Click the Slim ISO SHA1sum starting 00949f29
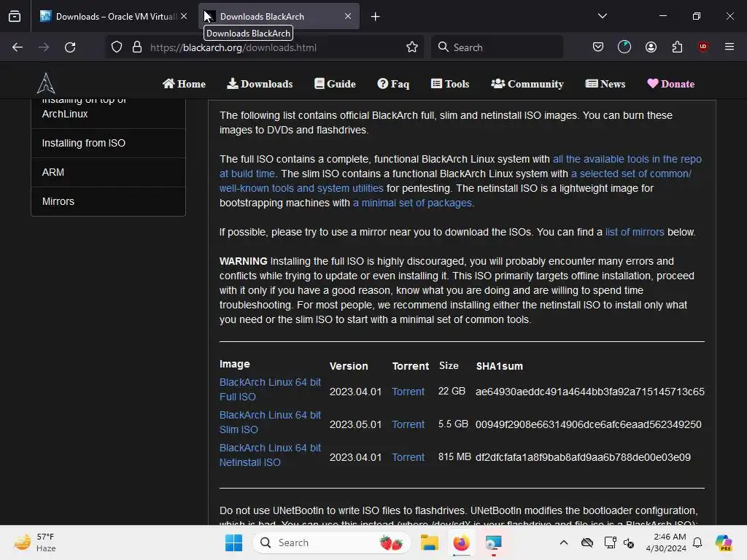Viewport: 747px width, 560px height. (x=589, y=424)
